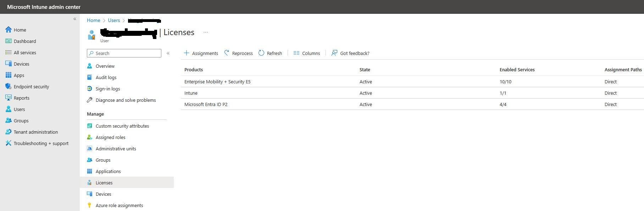Click the Administrative units icon
644x211 pixels.
tap(90, 149)
